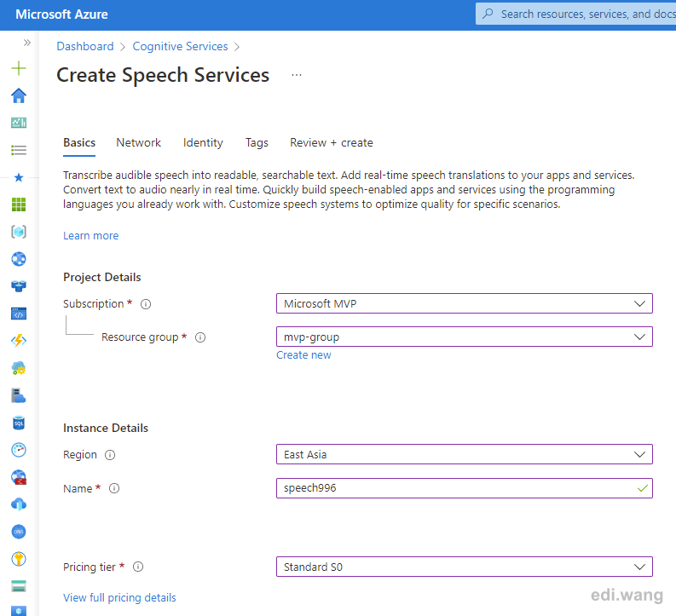This screenshot has width=676, height=616.
Task: Open App Services blue globe icon
Action: coord(19,259)
